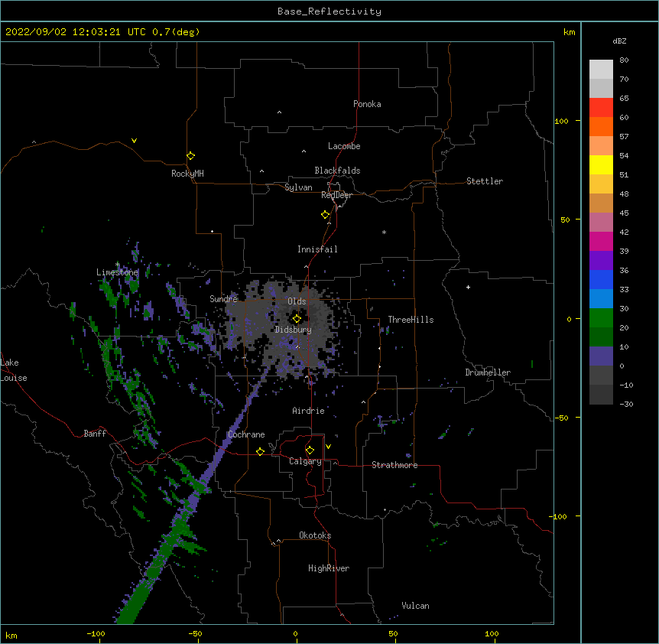
Task: Click the yellow diamond marker below Cochrane
Action: 260,451
